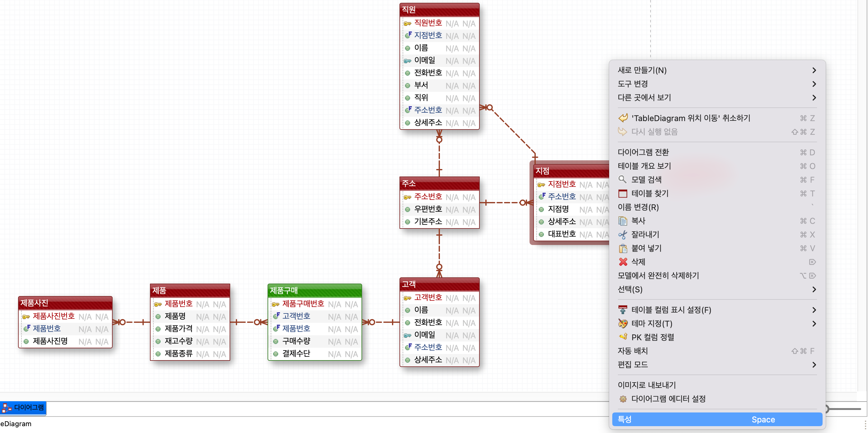Click the copy icon beside 복사
The height and width of the screenshot is (433, 868).
[623, 221]
